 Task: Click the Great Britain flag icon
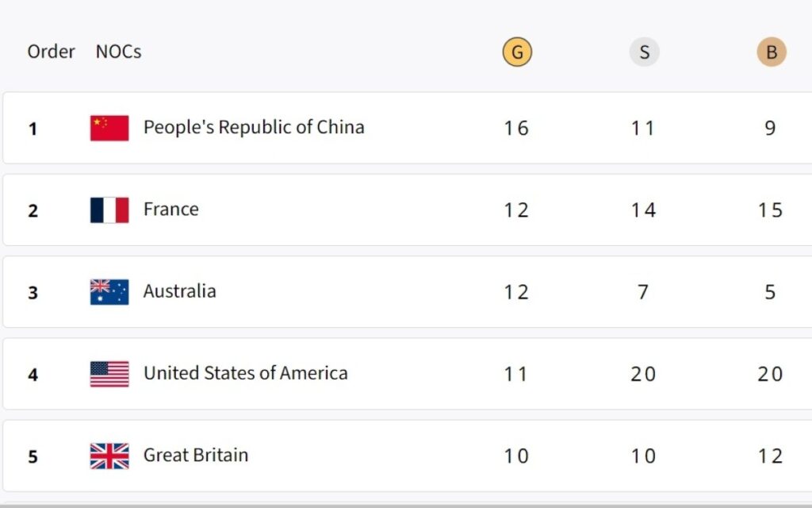109,456
